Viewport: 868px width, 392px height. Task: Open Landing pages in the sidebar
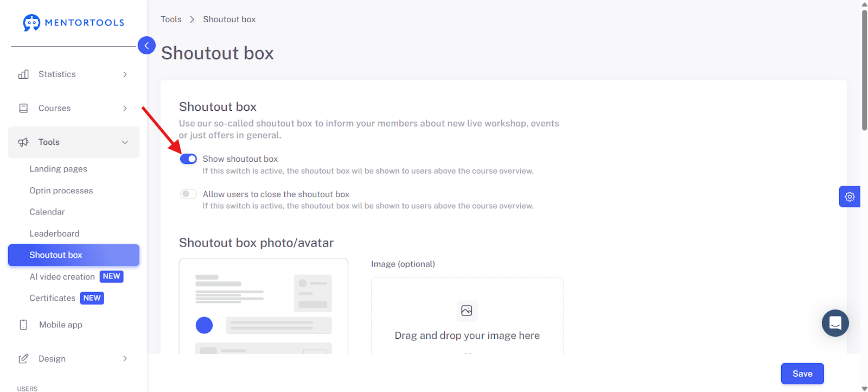point(58,169)
